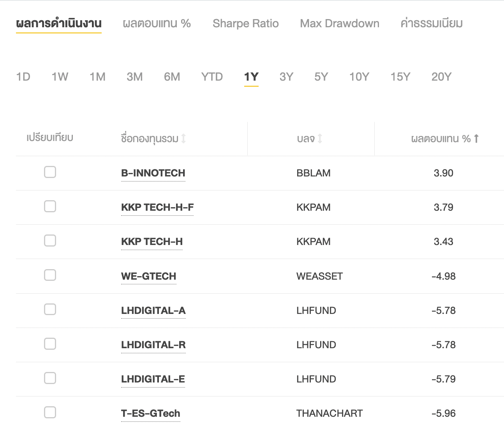Choose the 3Y time period

(286, 77)
